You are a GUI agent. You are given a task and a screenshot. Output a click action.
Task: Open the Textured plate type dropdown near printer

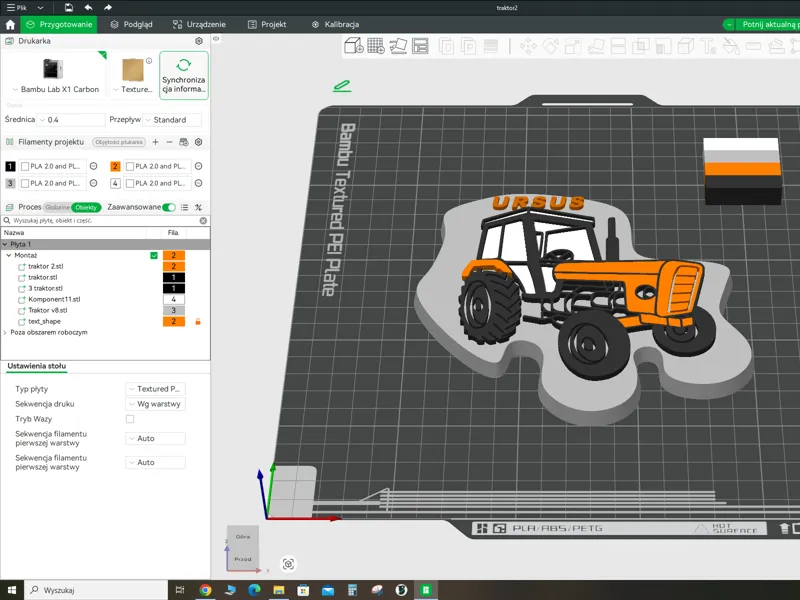tap(133, 89)
